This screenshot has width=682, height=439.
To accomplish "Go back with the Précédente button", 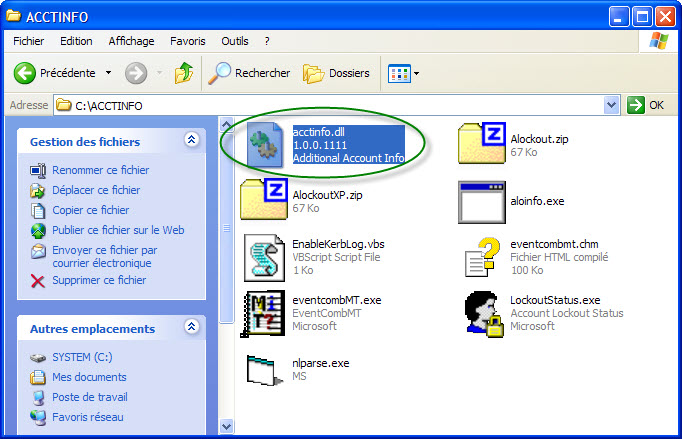I will pyautogui.click(x=54, y=73).
